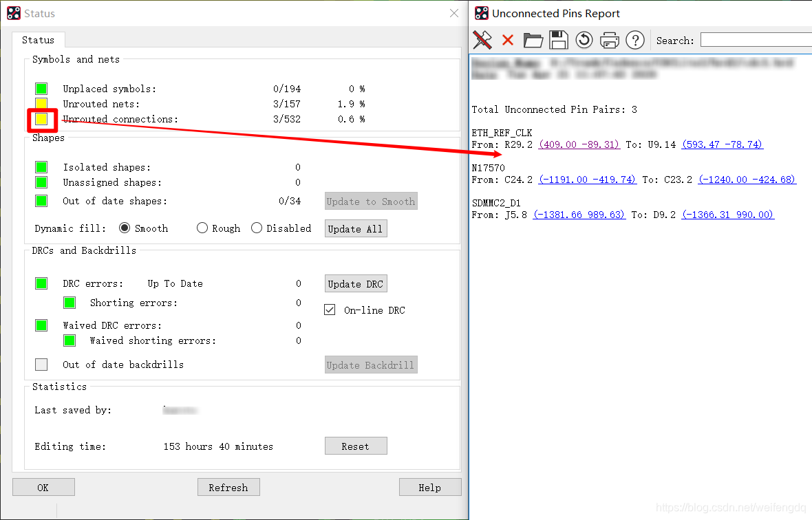
Task: Click Unrouted nets value 3/157
Action: (287, 104)
